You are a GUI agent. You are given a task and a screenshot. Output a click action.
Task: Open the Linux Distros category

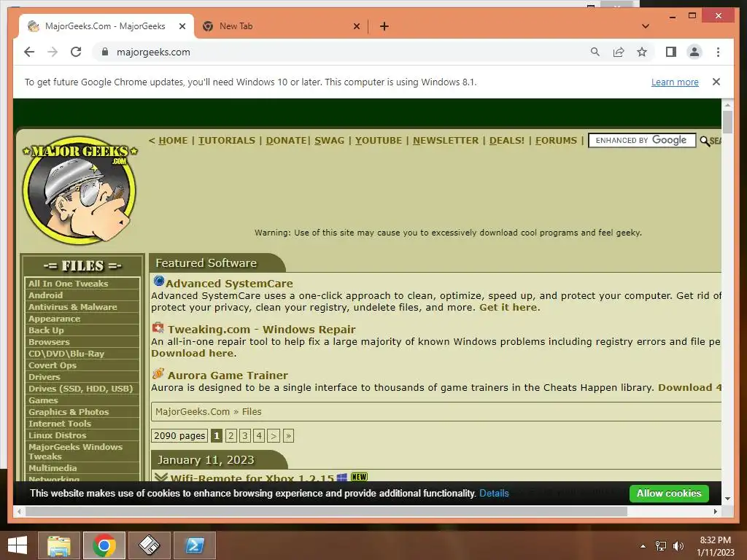(x=57, y=435)
